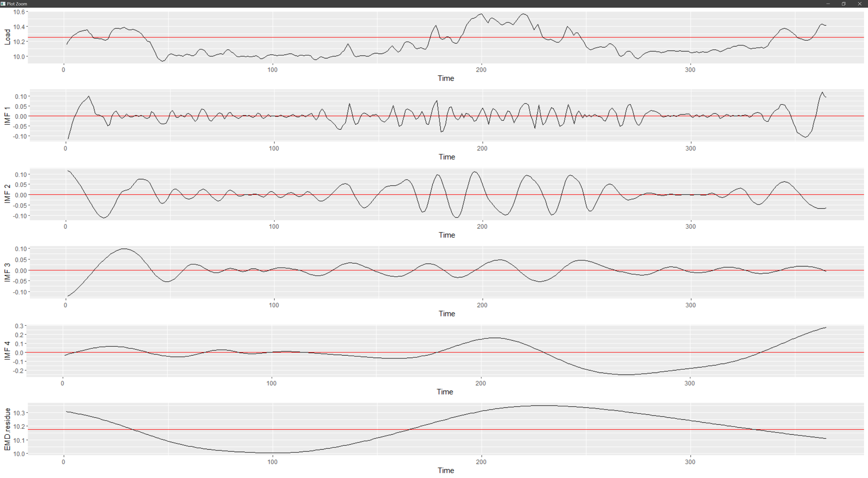The width and height of the screenshot is (868, 478).
Task: Click the '10.4' tick on Load plot
Action: tap(19, 27)
